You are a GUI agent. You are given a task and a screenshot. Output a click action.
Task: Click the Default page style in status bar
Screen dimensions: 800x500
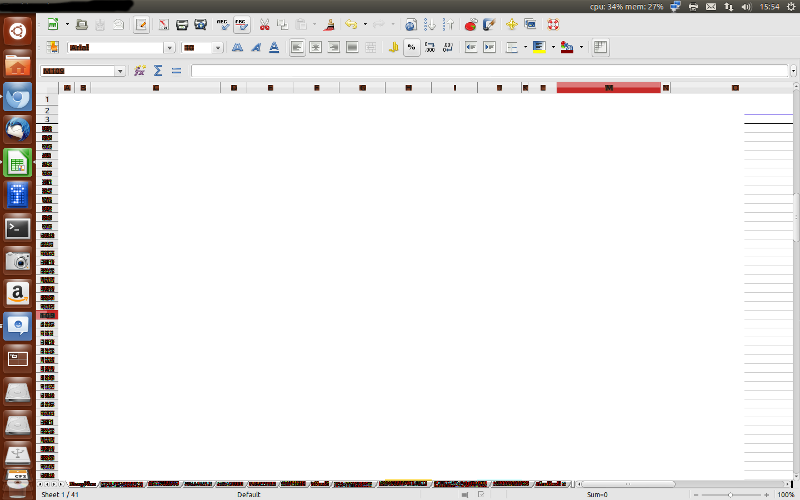click(250, 494)
